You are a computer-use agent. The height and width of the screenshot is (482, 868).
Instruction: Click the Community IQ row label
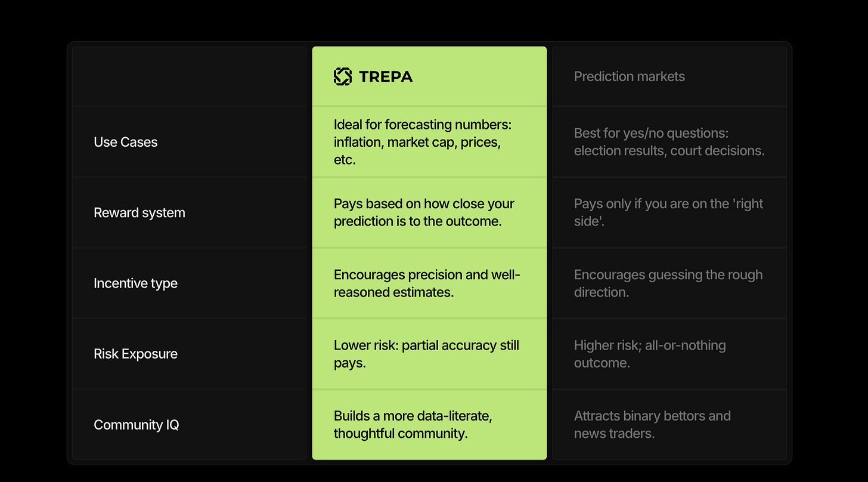point(137,425)
